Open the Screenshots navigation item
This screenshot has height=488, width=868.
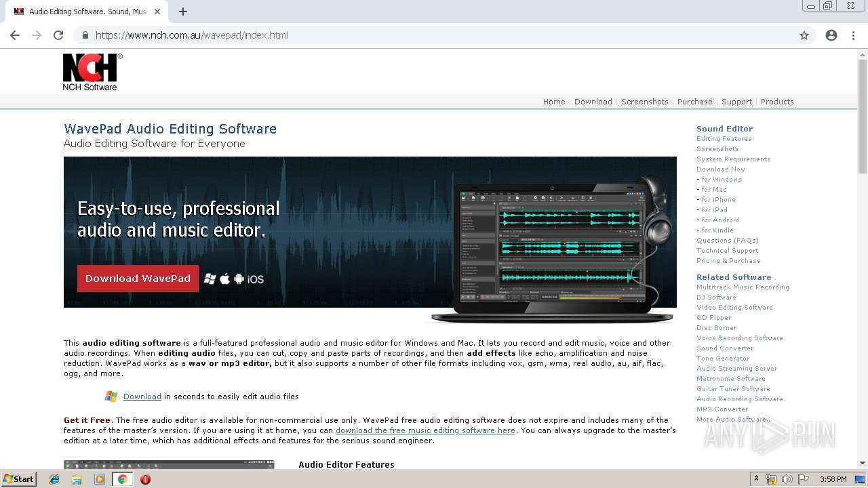pyautogui.click(x=645, y=102)
